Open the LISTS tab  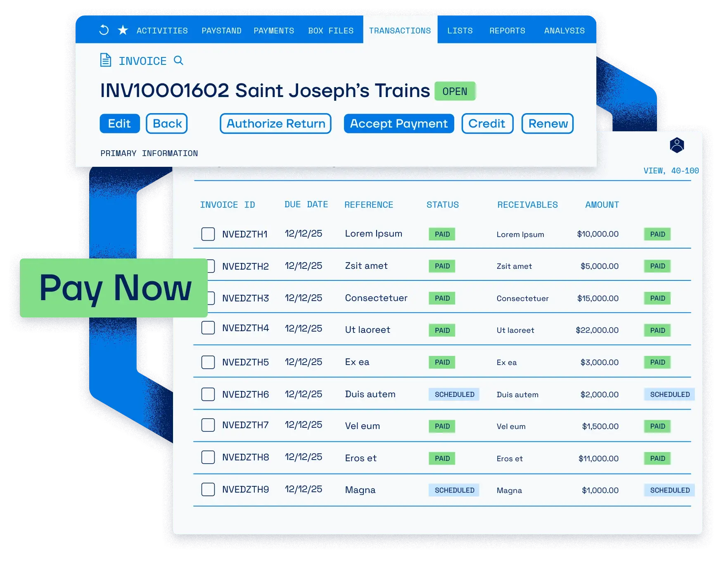coord(460,31)
